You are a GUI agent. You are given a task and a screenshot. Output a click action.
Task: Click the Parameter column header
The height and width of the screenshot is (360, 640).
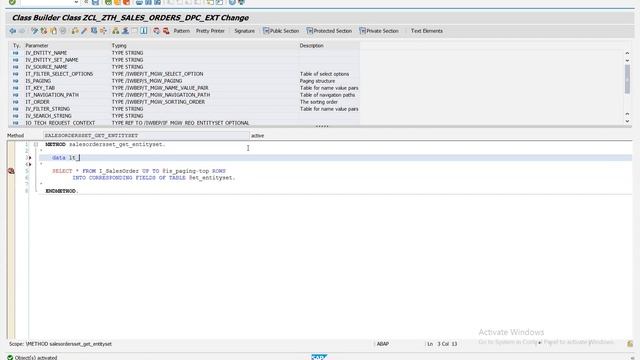click(x=37, y=46)
